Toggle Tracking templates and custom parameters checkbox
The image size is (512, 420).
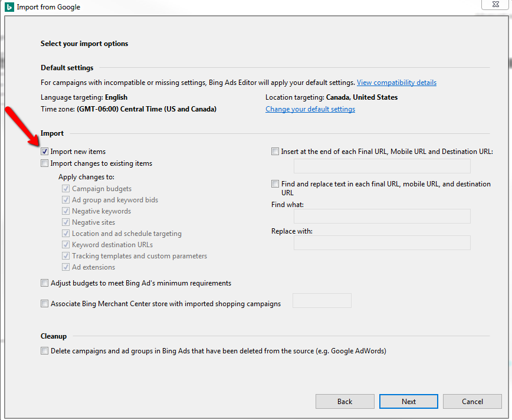point(65,256)
